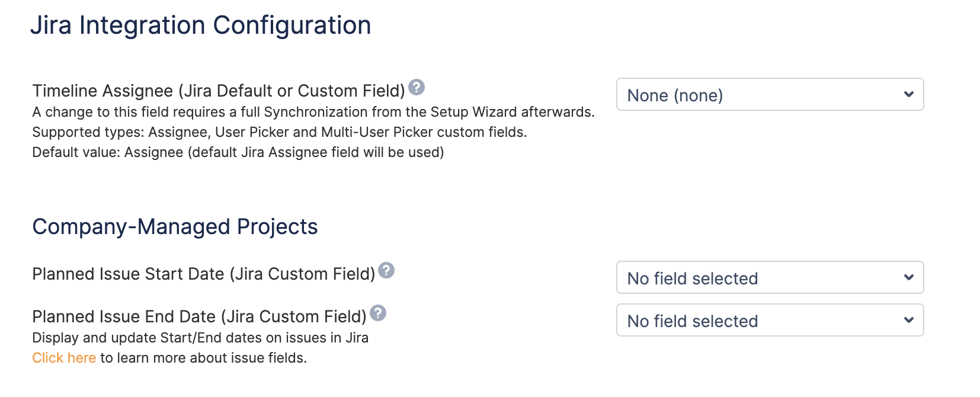
Task: Click 'to learn more about issue fields' text
Action: click(203, 358)
